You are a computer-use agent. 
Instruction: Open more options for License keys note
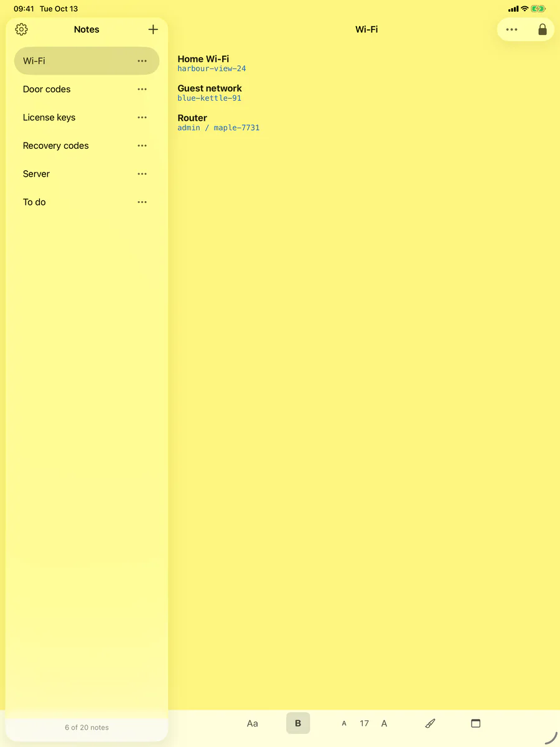click(x=142, y=117)
